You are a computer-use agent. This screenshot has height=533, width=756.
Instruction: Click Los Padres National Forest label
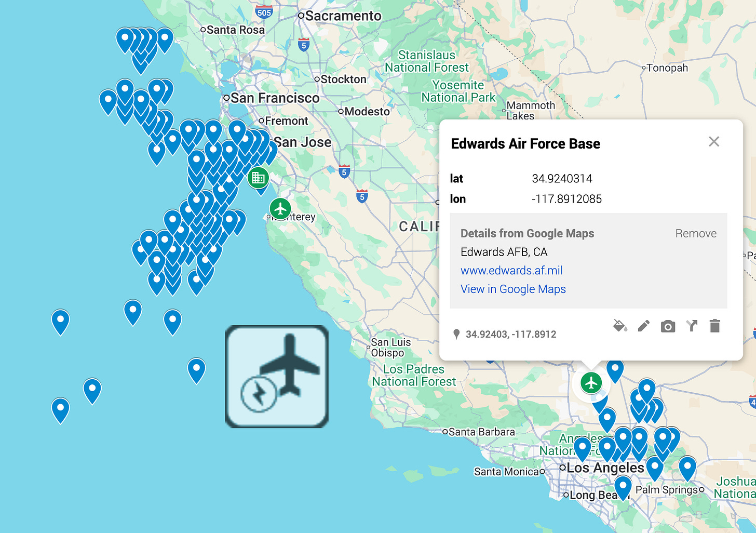pos(414,375)
